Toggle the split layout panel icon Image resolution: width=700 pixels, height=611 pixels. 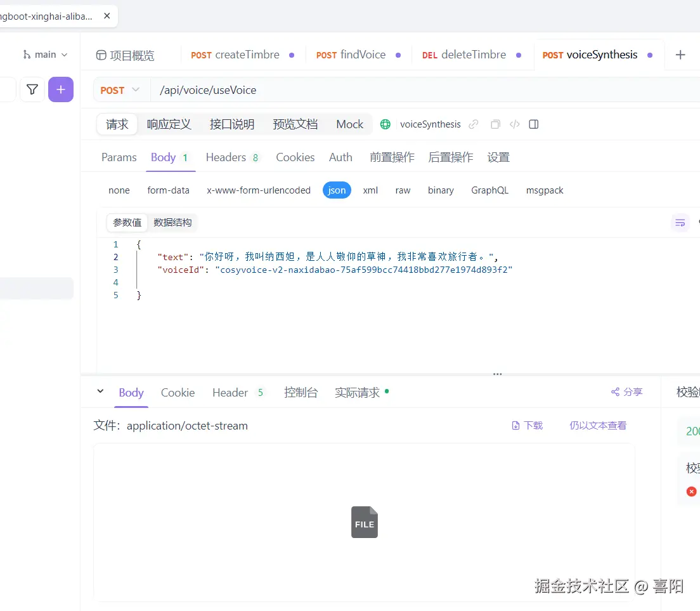coord(533,124)
